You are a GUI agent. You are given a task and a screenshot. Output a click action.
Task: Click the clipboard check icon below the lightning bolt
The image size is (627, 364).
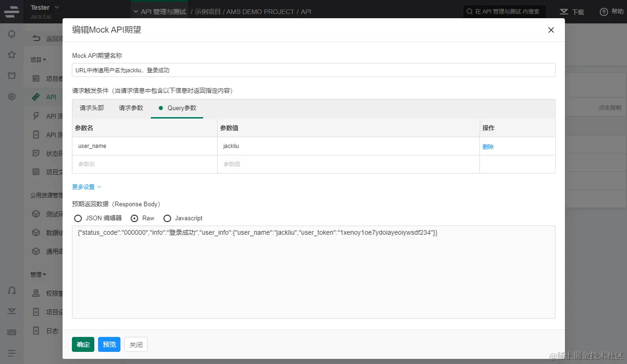point(35,134)
